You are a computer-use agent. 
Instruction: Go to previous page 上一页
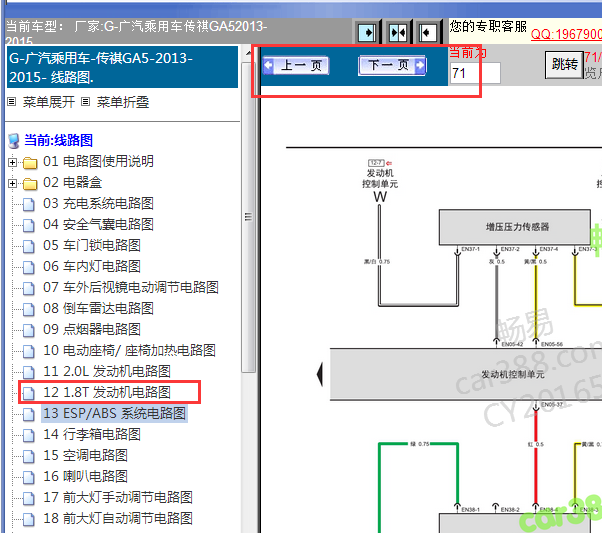click(x=296, y=66)
